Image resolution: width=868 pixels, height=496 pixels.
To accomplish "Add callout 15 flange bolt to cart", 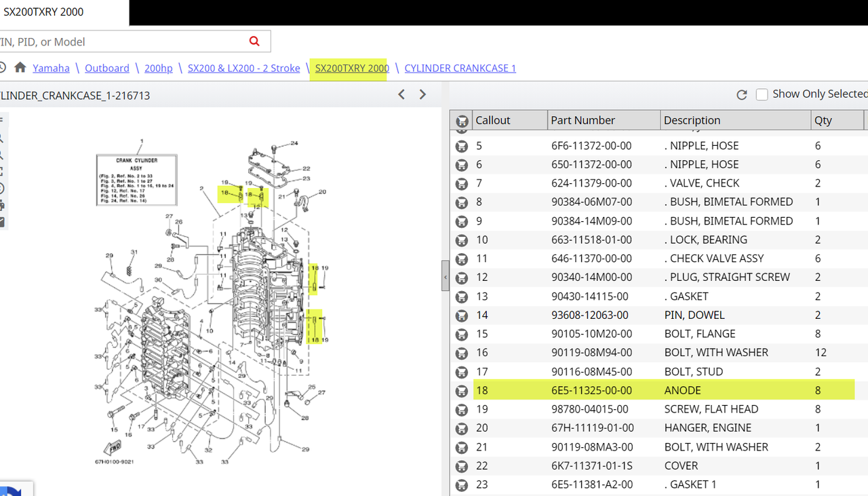I will 462,334.
